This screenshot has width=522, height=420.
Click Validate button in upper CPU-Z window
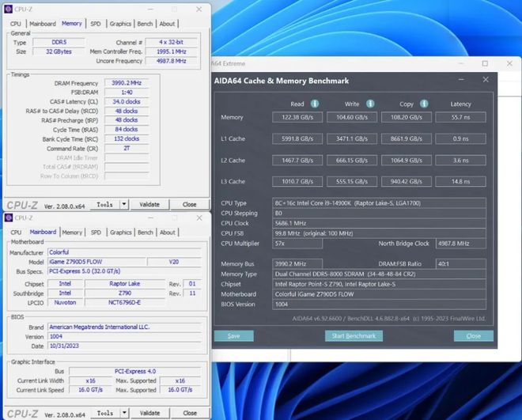point(149,204)
